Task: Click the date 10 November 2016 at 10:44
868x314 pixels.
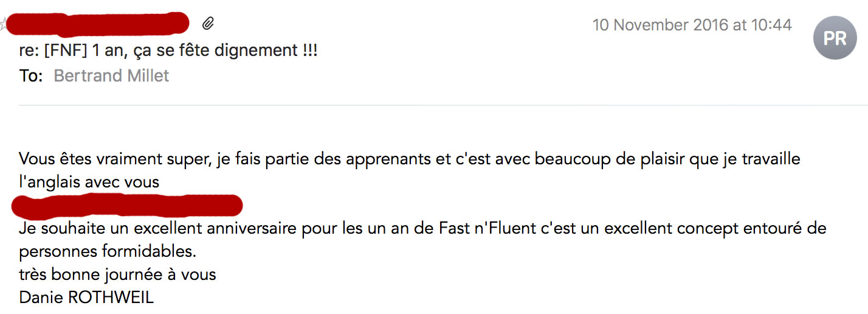Action: (x=692, y=25)
